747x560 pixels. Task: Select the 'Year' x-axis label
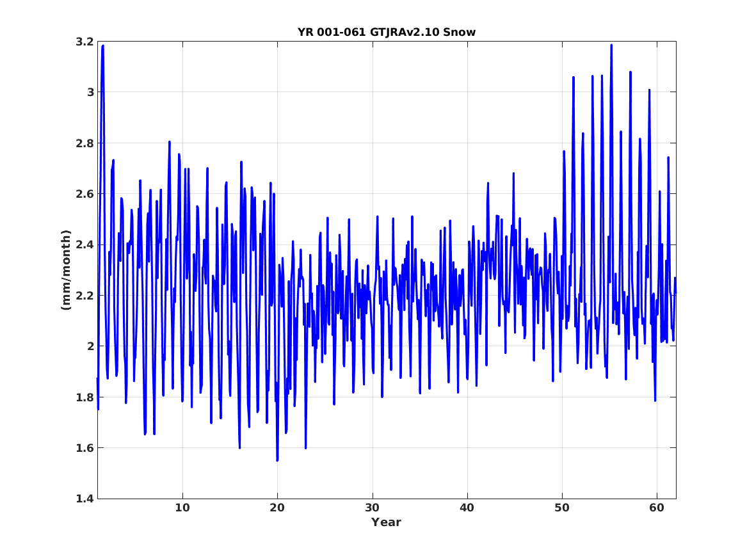click(387, 522)
